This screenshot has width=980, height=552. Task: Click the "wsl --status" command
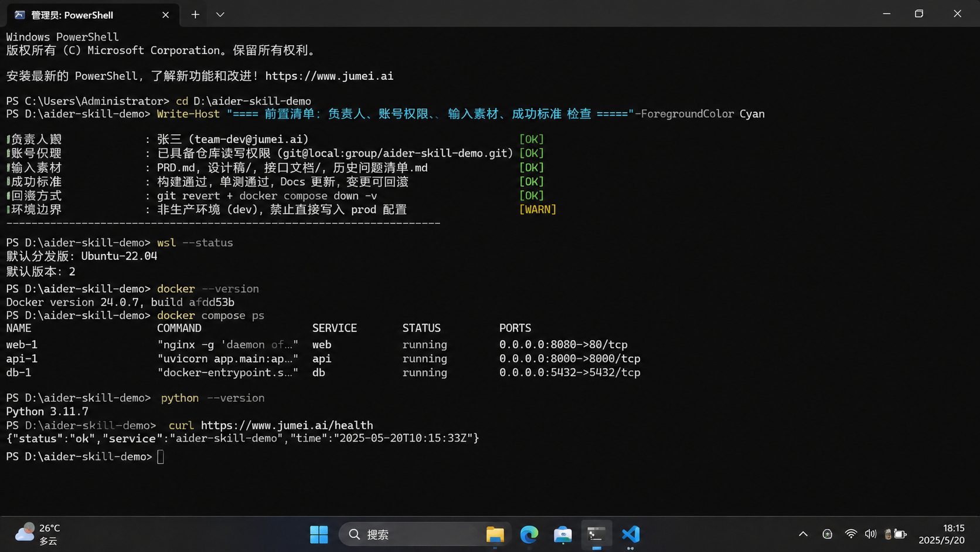tap(195, 243)
